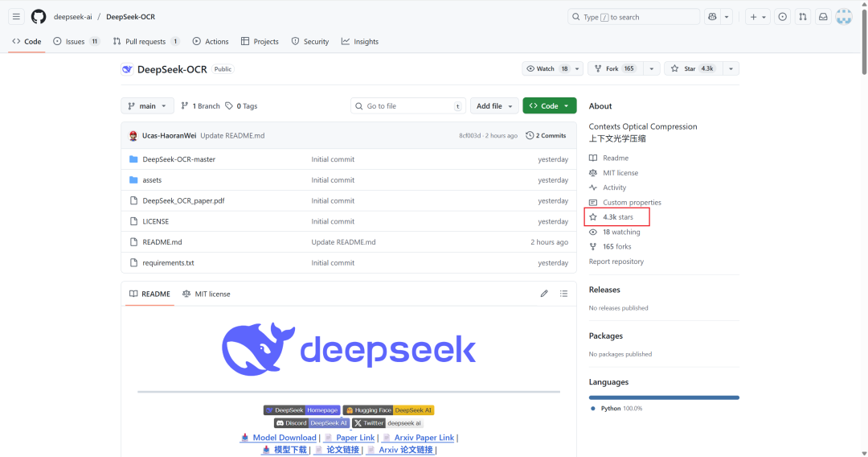
Task: Click the DeepSeek Homepage badge
Action: 301,410
